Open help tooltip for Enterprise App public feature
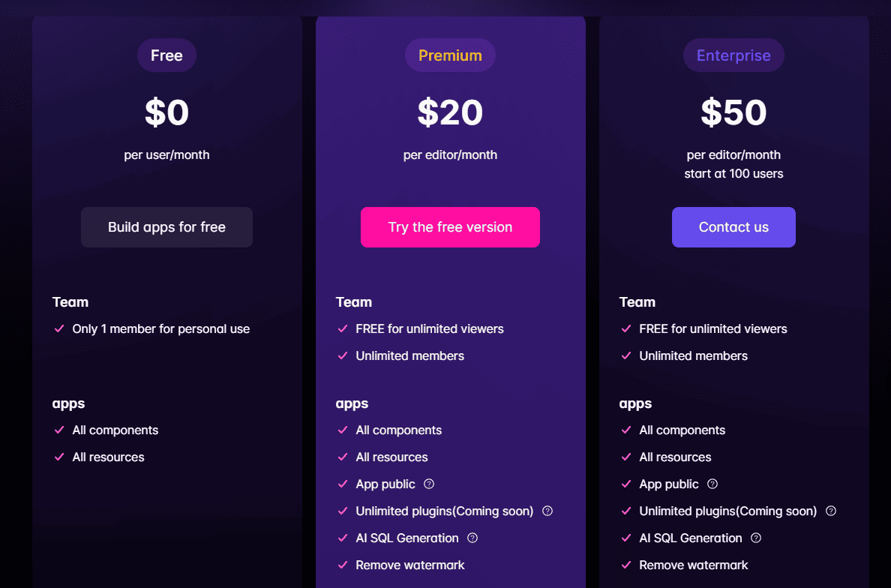Screen dimensions: 891x588 pyautogui.click(x=712, y=484)
